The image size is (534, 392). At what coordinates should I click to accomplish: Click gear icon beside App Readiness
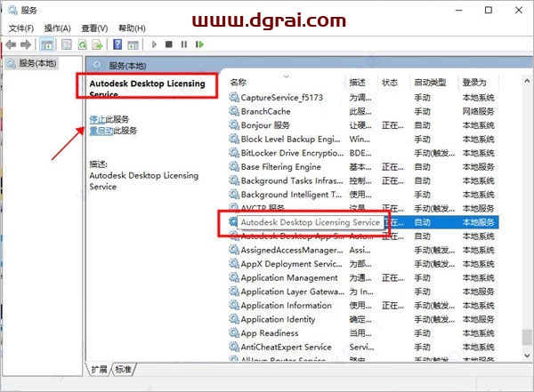(x=234, y=332)
